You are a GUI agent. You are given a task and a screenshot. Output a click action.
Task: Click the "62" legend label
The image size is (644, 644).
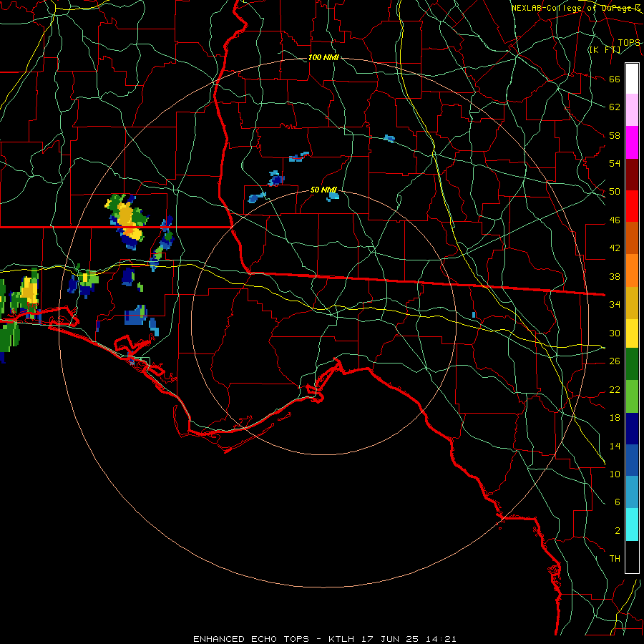tap(615, 107)
